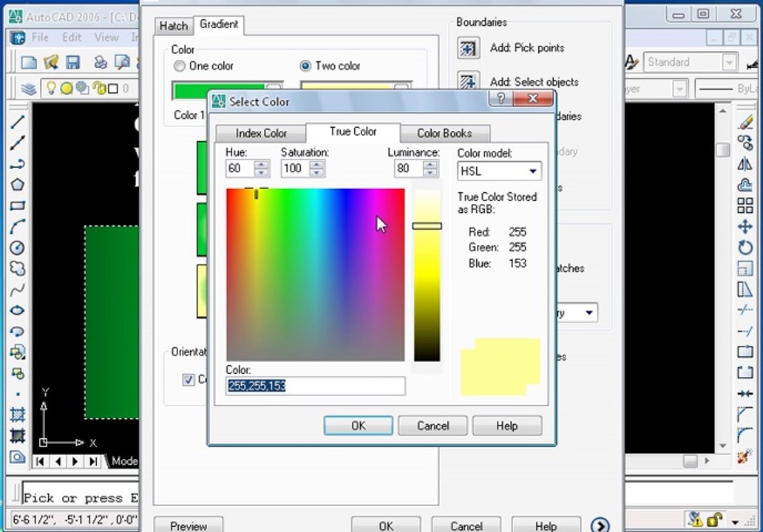Select the Polygon tool
This screenshot has height=532, width=763.
18,185
